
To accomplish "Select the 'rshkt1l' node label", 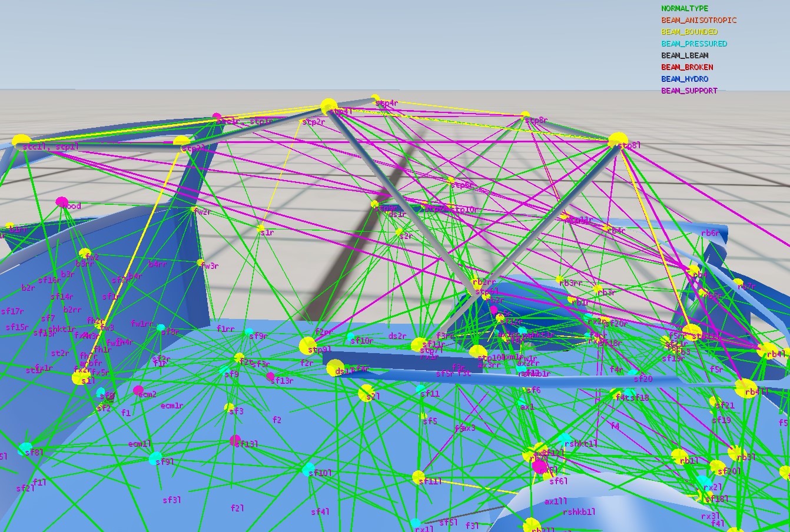I will point(581,444).
